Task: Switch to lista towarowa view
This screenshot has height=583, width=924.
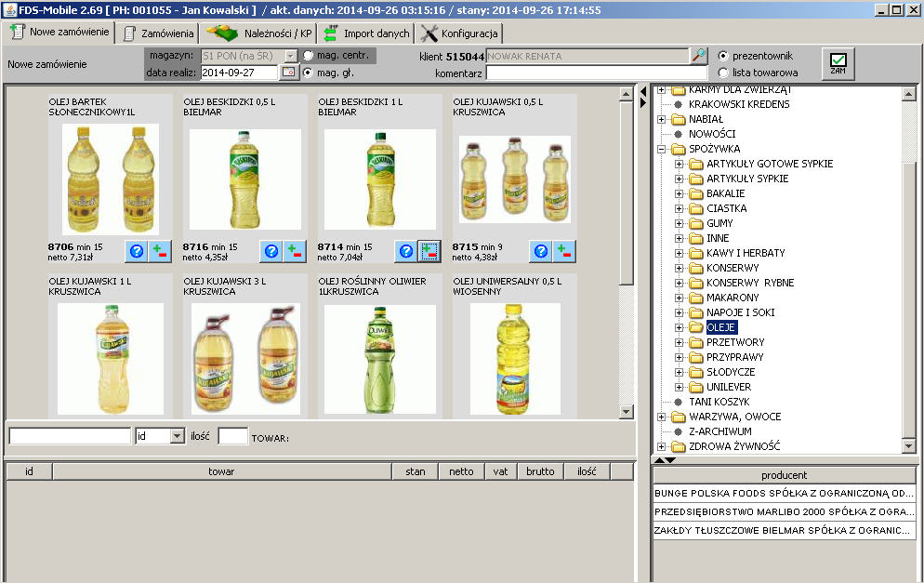Action: tap(723, 73)
